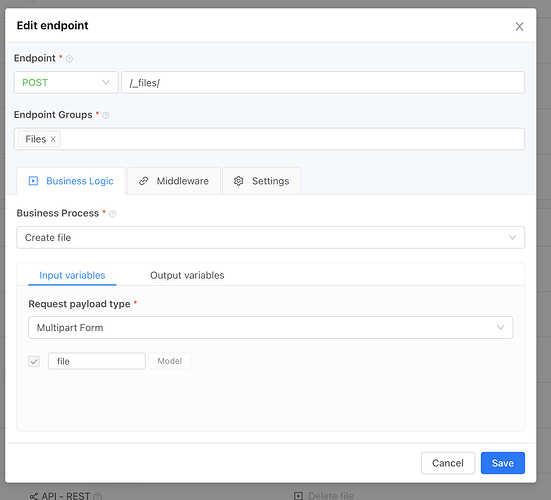Click the link icon on Middleware tab
This screenshot has height=500, width=551.
(143, 181)
